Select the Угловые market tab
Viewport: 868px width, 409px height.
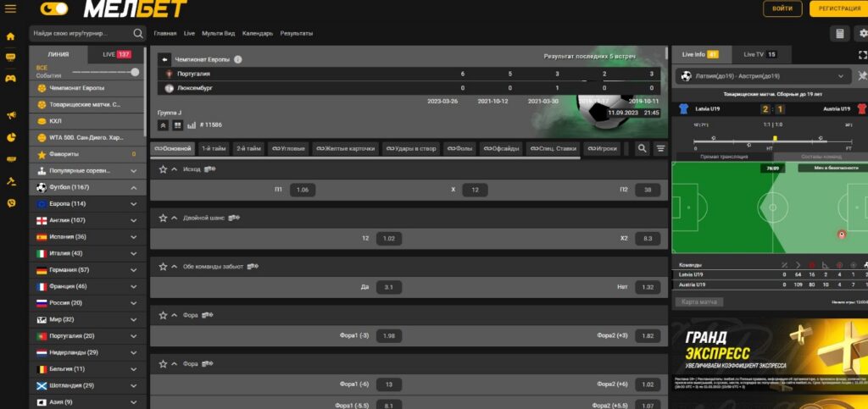288,149
